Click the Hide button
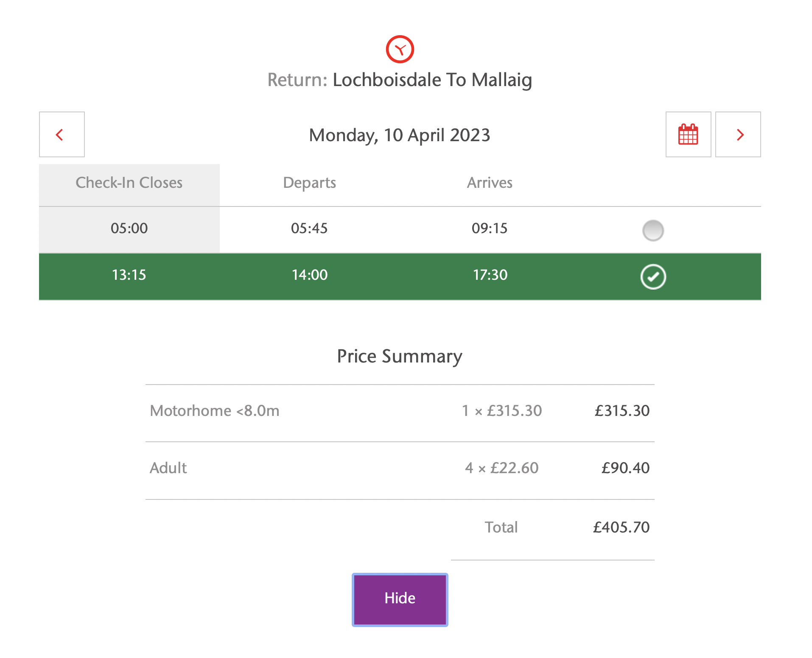 point(400,599)
